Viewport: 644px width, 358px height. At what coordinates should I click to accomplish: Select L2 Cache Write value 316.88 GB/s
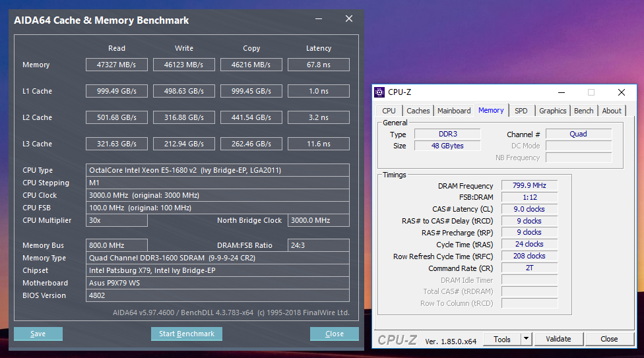tap(184, 117)
